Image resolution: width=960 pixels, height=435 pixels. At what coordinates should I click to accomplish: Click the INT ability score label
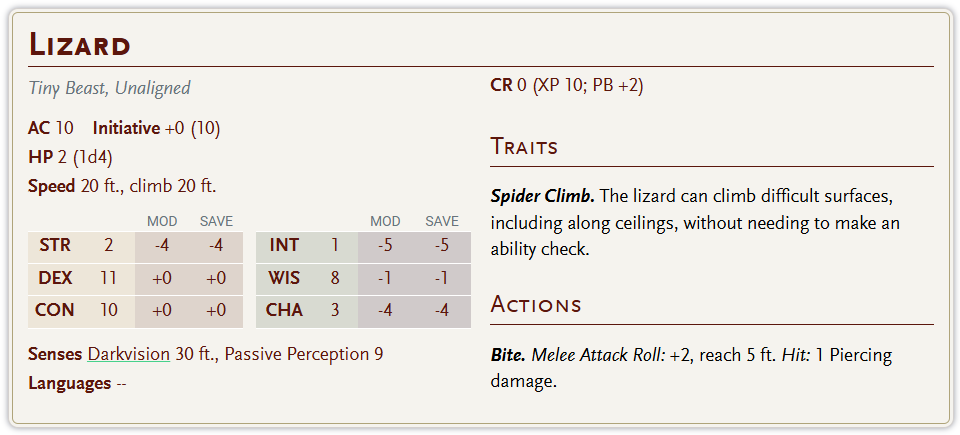pyautogui.click(x=284, y=246)
